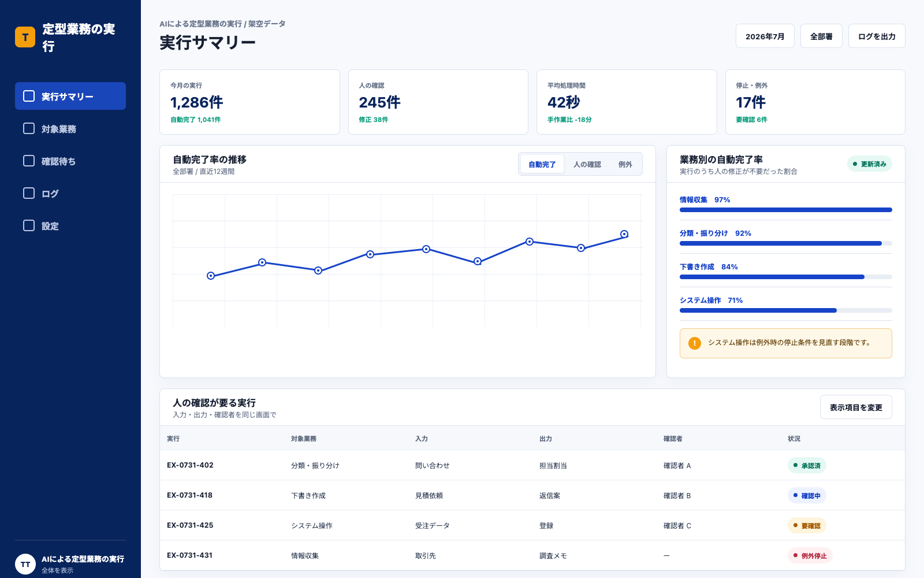
Task: Click the 例外停止 status badge
Action: coord(810,555)
